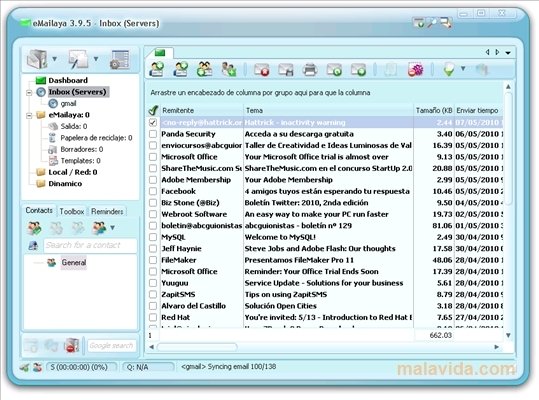Check the Adobe Membership email checkbox

click(x=153, y=180)
